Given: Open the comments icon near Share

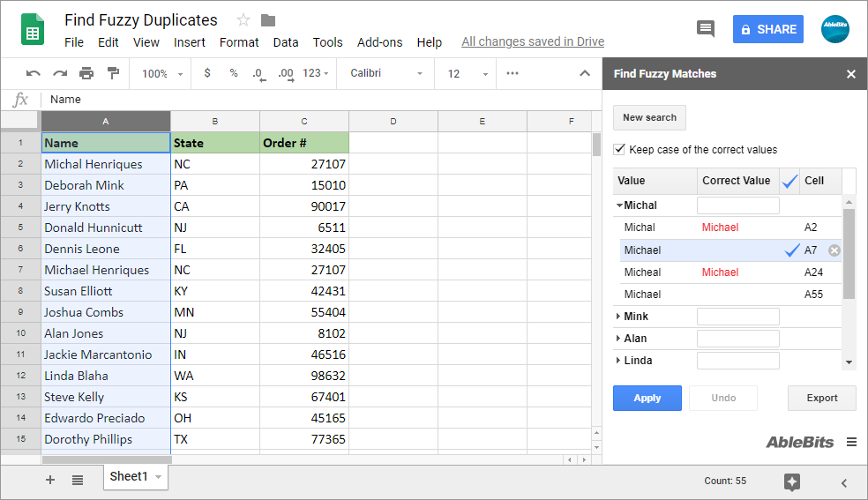Looking at the screenshot, I should tap(706, 29).
